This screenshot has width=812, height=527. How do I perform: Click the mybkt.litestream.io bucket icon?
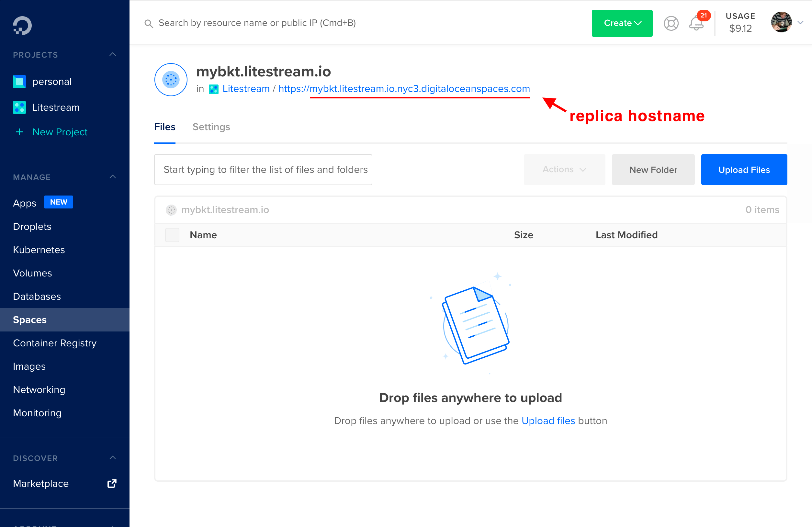[x=171, y=79]
